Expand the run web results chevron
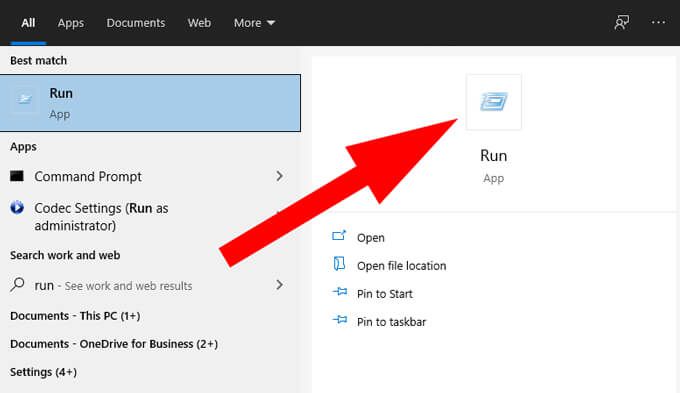 [279, 285]
